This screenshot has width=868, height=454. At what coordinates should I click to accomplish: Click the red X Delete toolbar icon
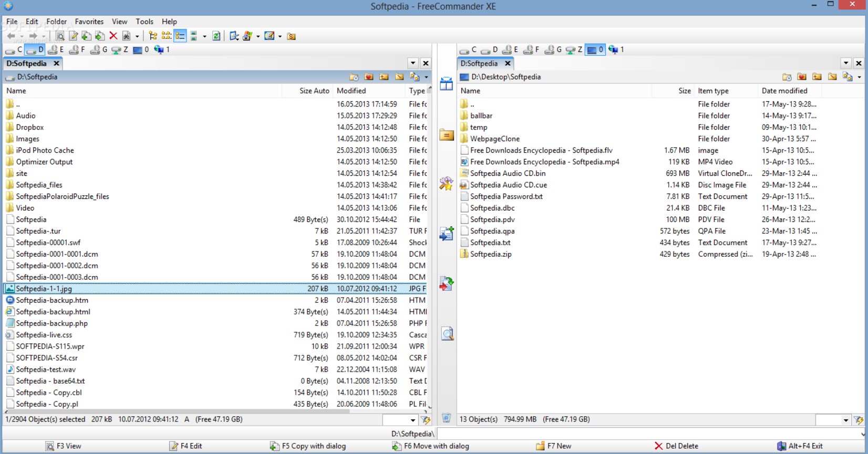click(x=113, y=36)
